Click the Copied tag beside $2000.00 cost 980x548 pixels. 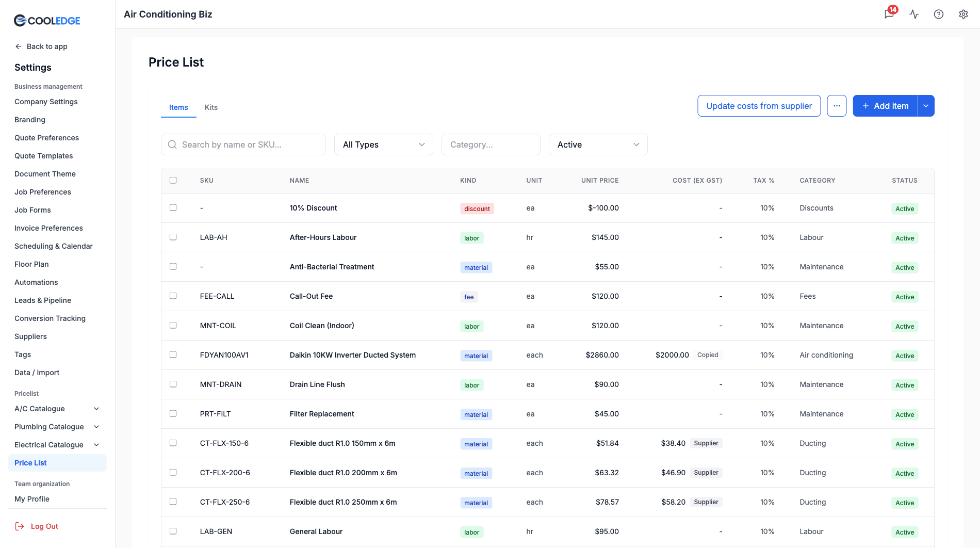click(x=708, y=355)
